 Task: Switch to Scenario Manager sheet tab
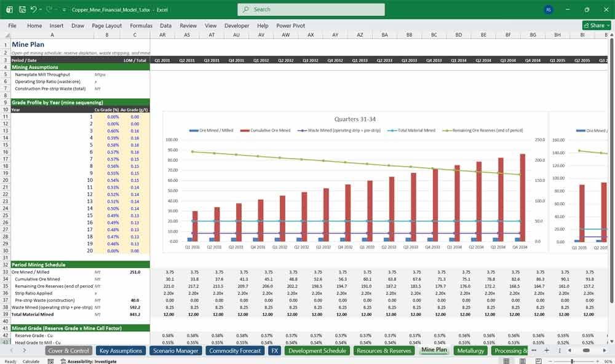click(x=175, y=350)
